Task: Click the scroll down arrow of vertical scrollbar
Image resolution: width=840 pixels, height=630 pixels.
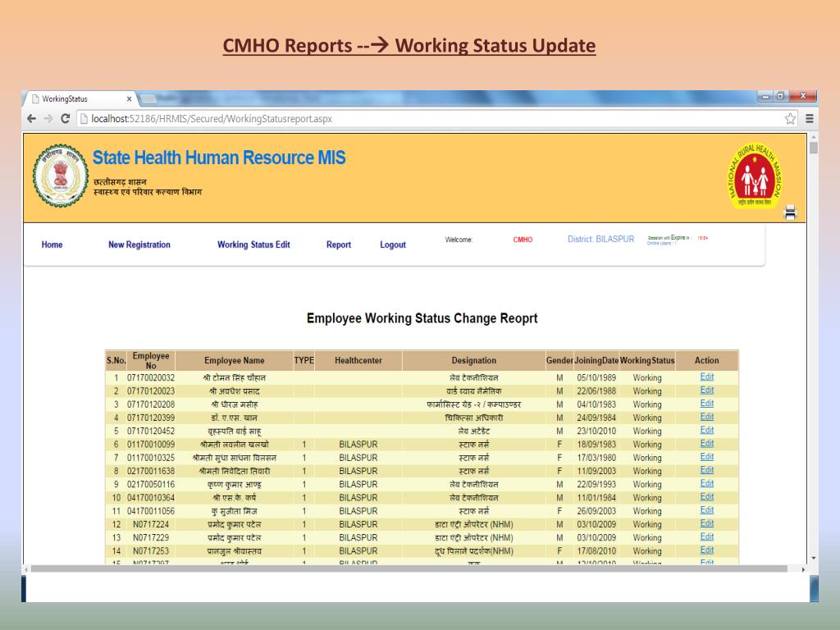Action: pos(814,558)
